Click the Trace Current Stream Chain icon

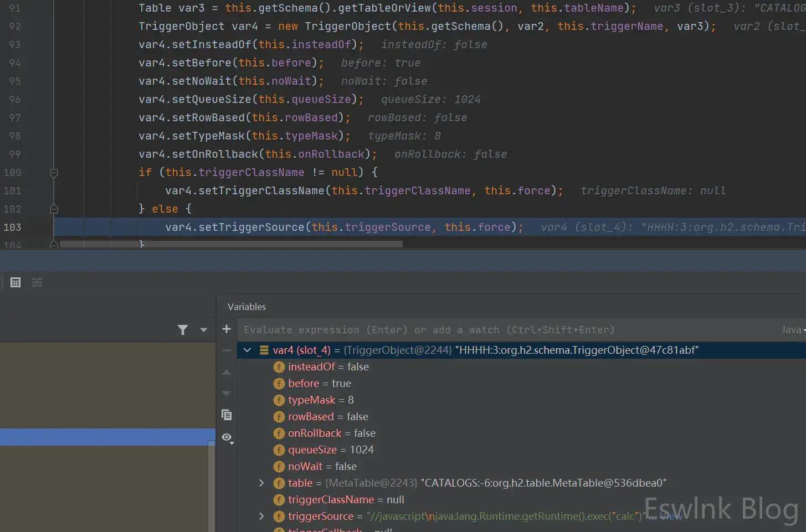point(37,282)
